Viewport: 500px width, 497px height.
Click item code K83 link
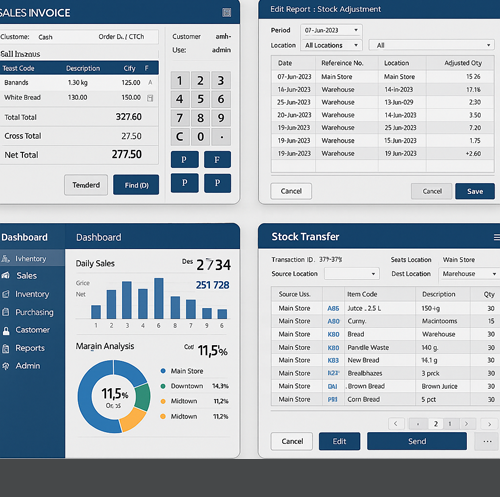333,360
